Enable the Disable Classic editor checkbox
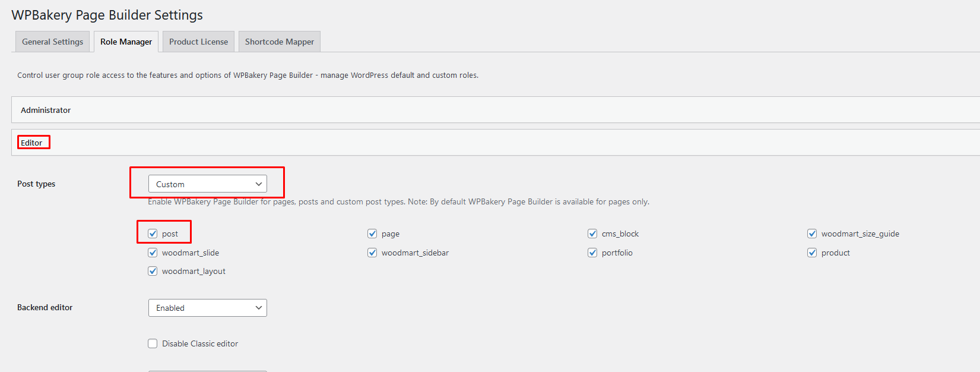The width and height of the screenshot is (980, 372). 153,343
